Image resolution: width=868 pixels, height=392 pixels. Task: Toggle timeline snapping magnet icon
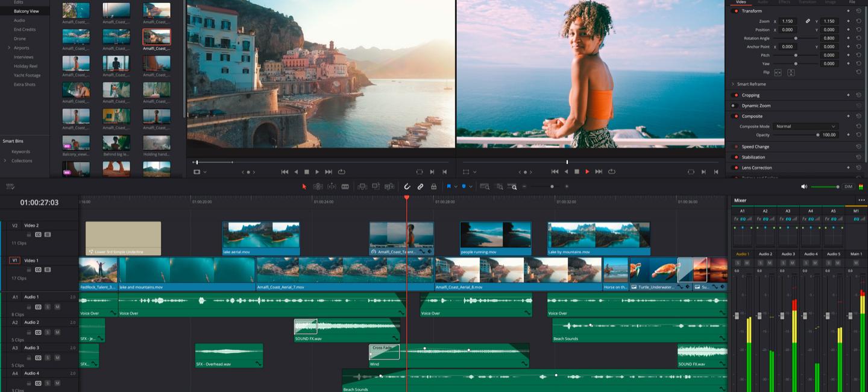click(x=407, y=187)
